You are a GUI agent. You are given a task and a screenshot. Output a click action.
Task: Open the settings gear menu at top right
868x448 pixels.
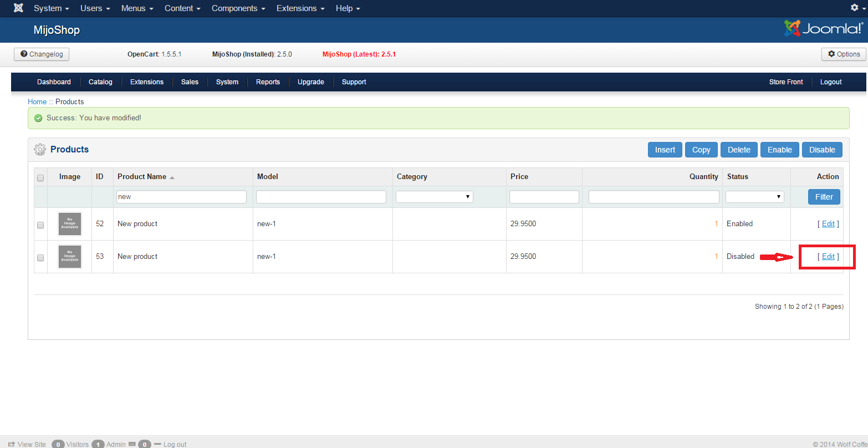[x=857, y=8]
